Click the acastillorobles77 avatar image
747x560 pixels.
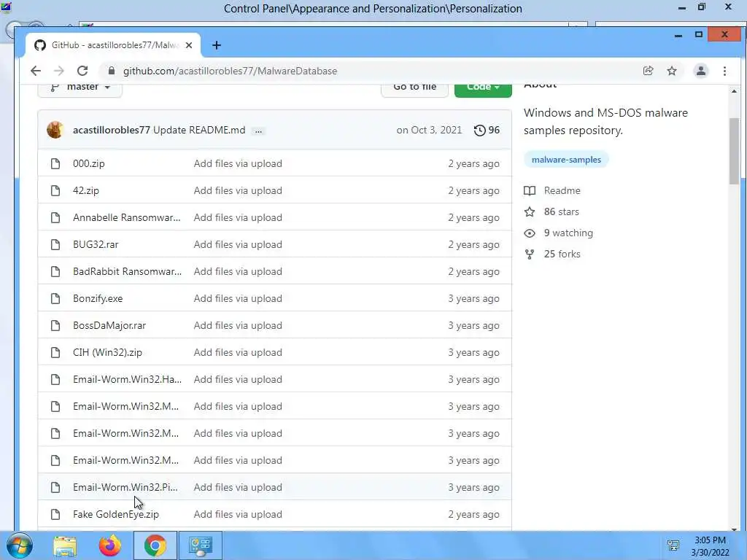tap(55, 130)
